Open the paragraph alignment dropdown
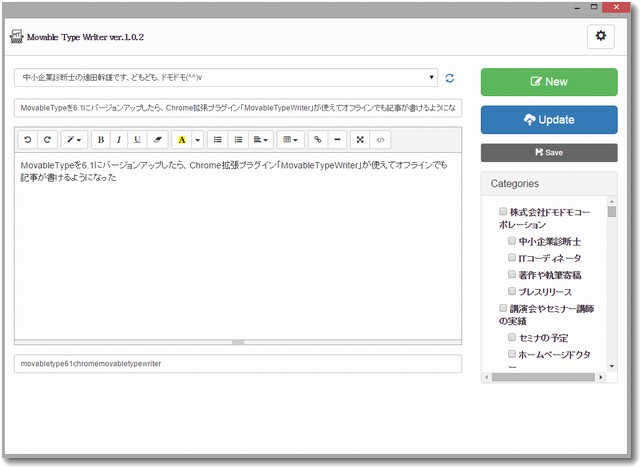The width and height of the screenshot is (640, 467). tap(260, 140)
